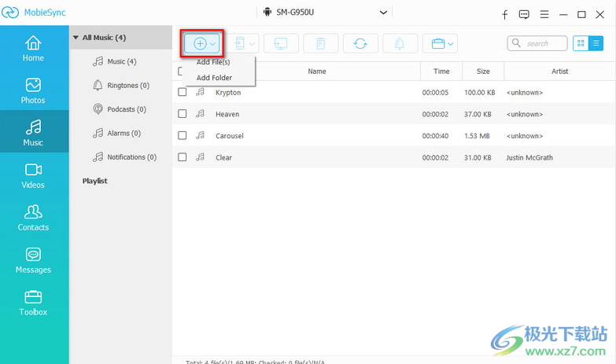
Task: Open the toolbox briefcase toolbar icon
Action: pos(437,43)
